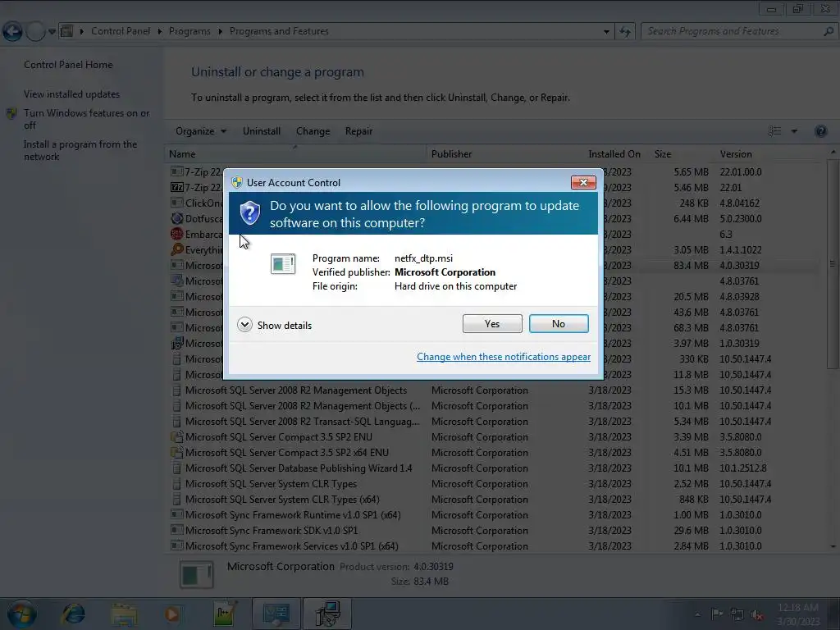Select Microsoft Sync Framework Runtime v1.0 SP1 (x64)
The image size is (840, 630).
coord(493,515)
